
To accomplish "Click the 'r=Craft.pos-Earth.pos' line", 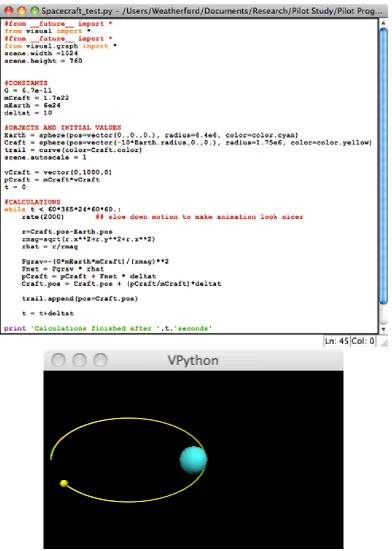I will 67,232.
